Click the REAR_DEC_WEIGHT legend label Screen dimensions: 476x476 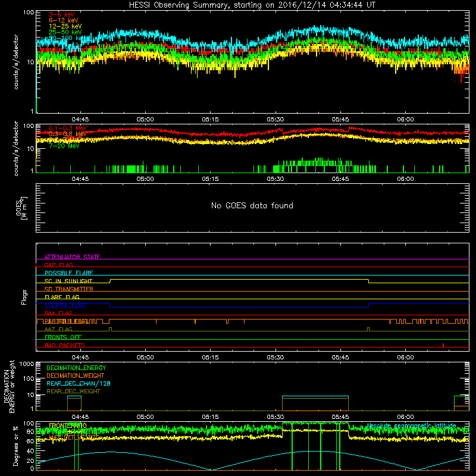(x=73, y=392)
